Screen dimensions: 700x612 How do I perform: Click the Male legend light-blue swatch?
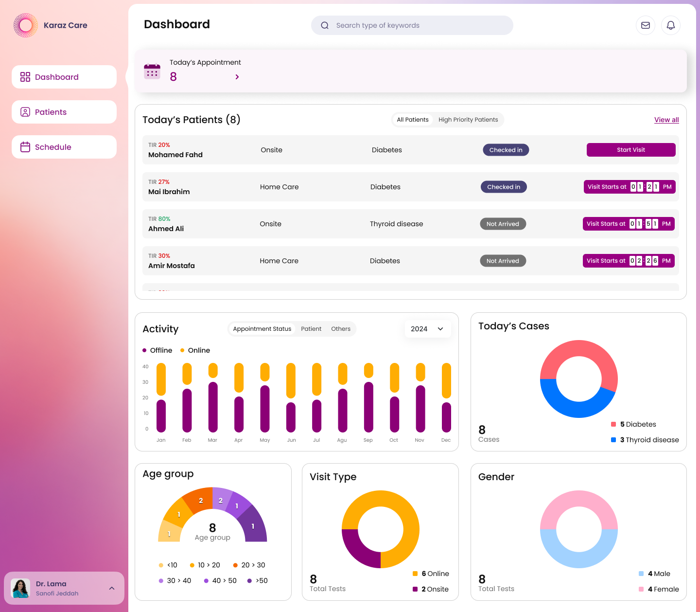641,574
